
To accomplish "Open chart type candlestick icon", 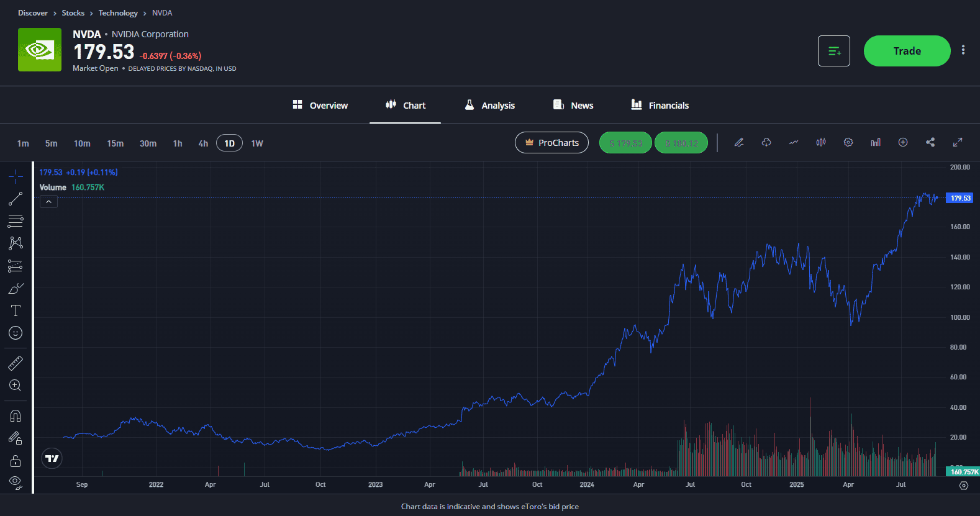I will click(821, 142).
